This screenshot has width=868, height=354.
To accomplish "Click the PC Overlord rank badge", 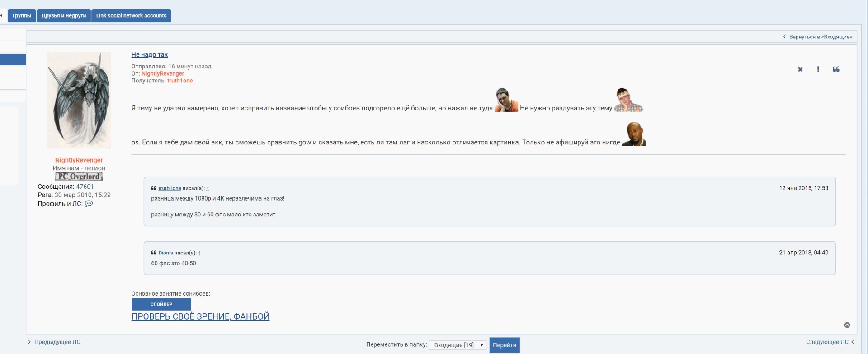I will point(79,177).
